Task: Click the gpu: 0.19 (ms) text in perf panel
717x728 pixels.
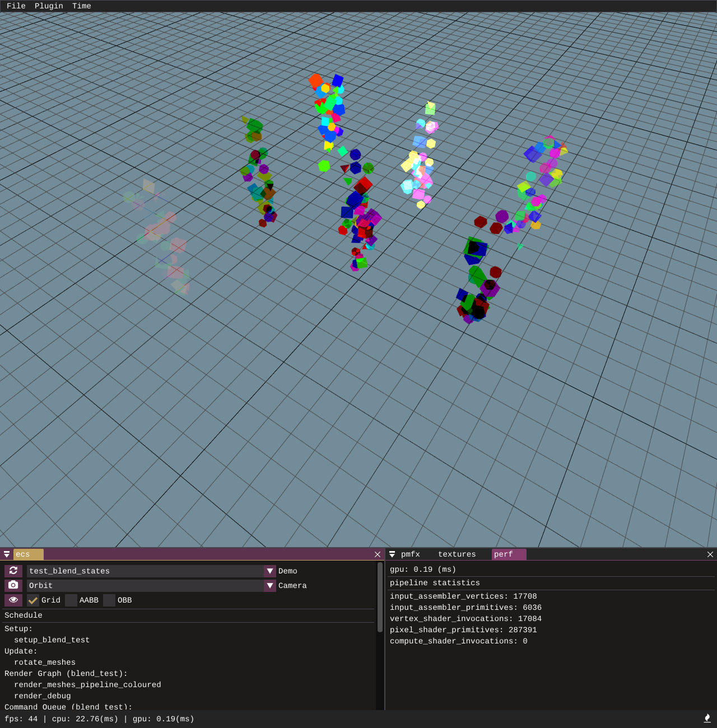Action: (423, 570)
